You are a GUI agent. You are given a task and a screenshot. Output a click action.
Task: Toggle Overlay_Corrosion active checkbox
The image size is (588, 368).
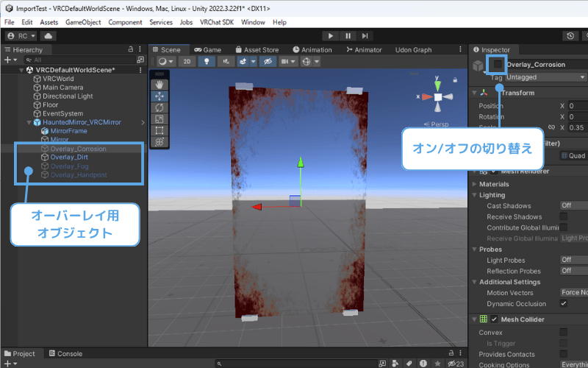tap(498, 64)
